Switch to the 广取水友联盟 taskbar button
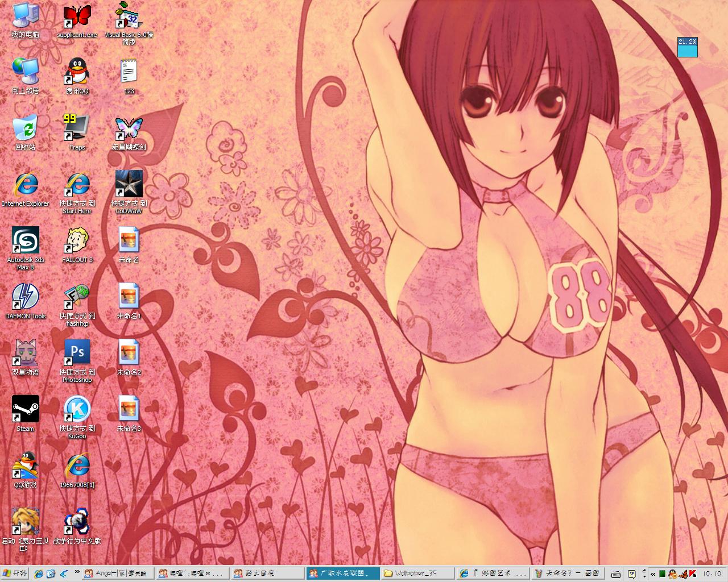This screenshot has height=582, width=728. [343, 573]
